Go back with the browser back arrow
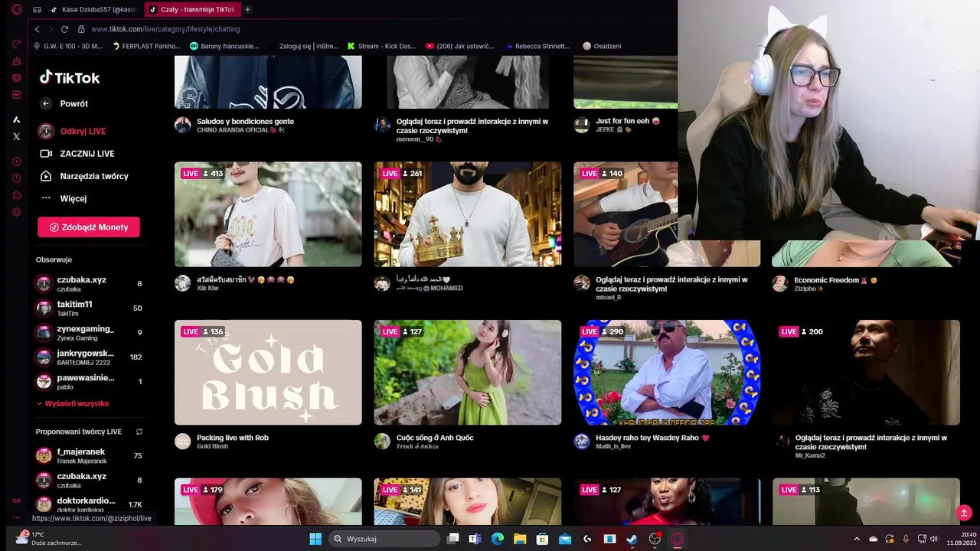Image resolution: width=980 pixels, height=551 pixels. tap(37, 29)
